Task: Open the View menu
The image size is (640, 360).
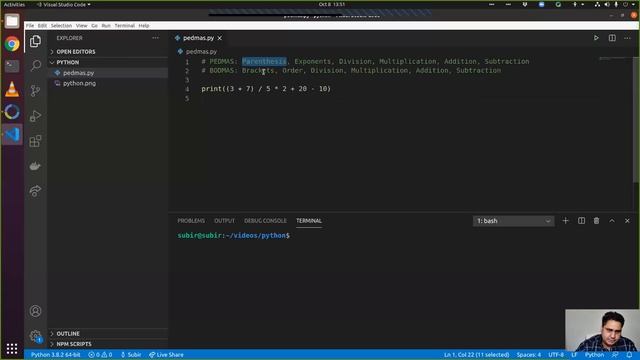Action: click(x=81, y=25)
